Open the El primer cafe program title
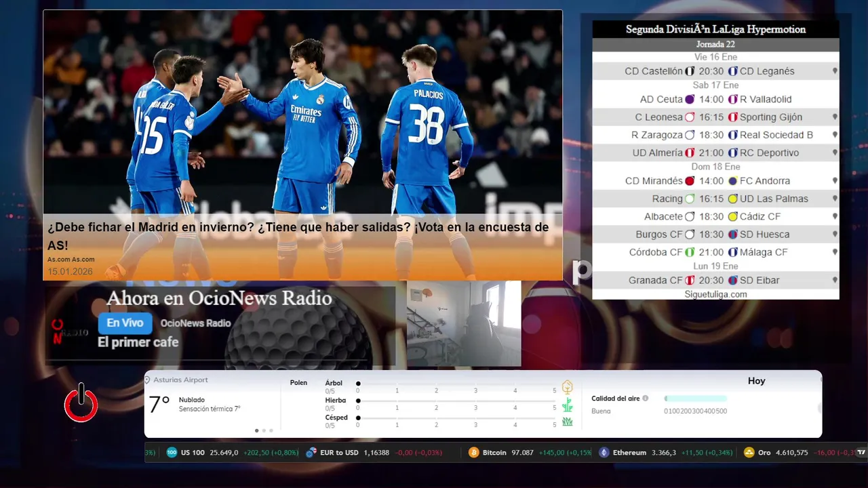868x488 pixels. (x=138, y=342)
